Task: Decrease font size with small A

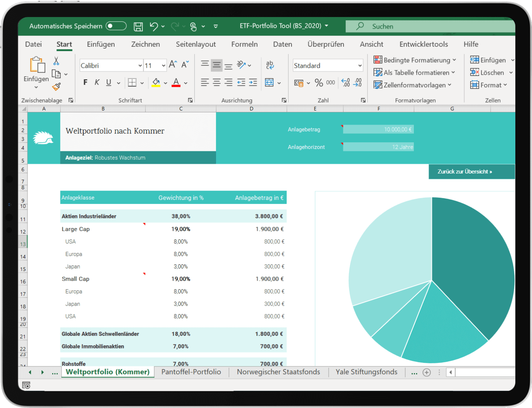Action: tap(185, 65)
